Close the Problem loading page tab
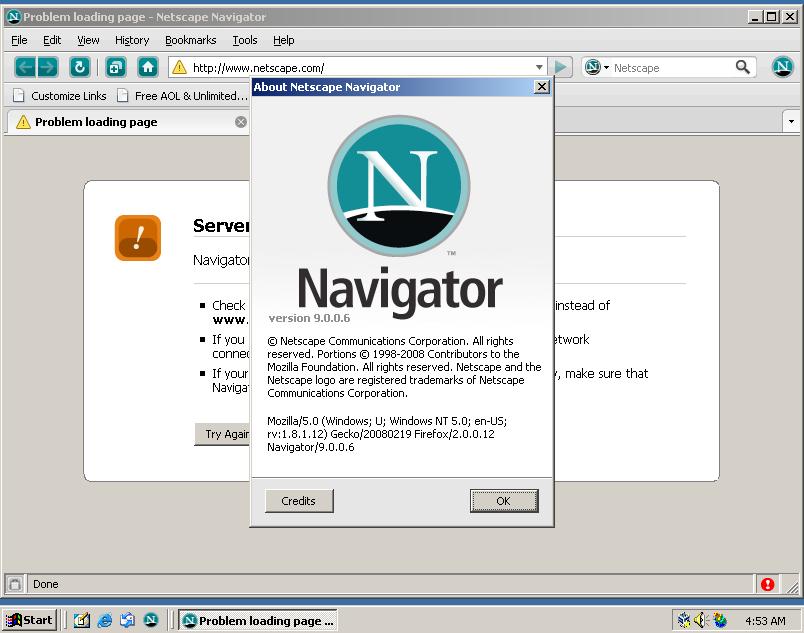The width and height of the screenshot is (804, 633). pyautogui.click(x=241, y=122)
